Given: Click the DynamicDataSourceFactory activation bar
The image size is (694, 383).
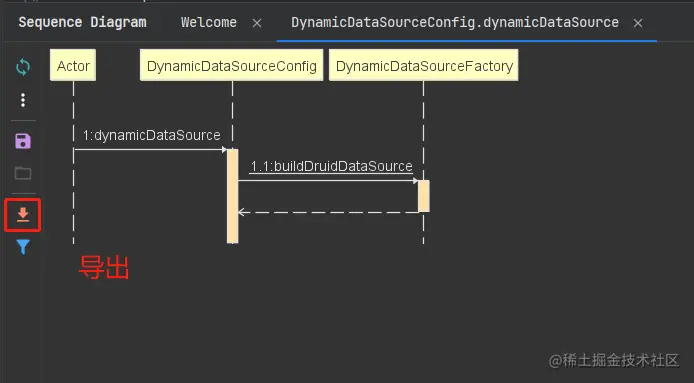Looking at the screenshot, I should tap(424, 196).
